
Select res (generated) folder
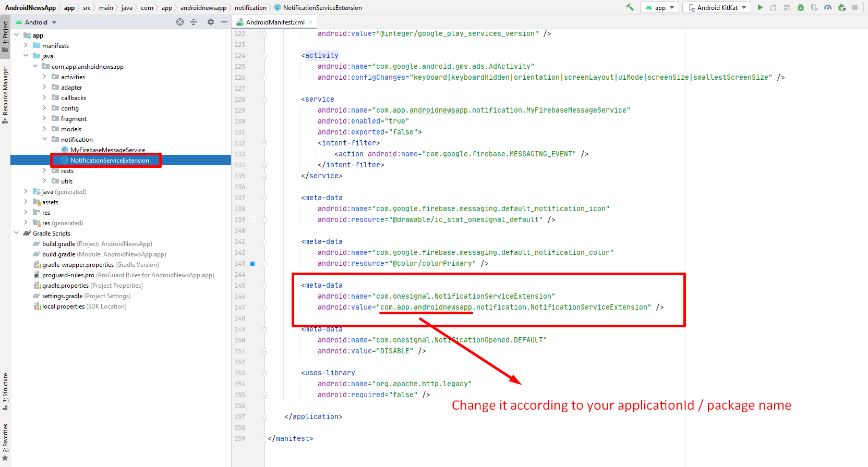pos(63,223)
